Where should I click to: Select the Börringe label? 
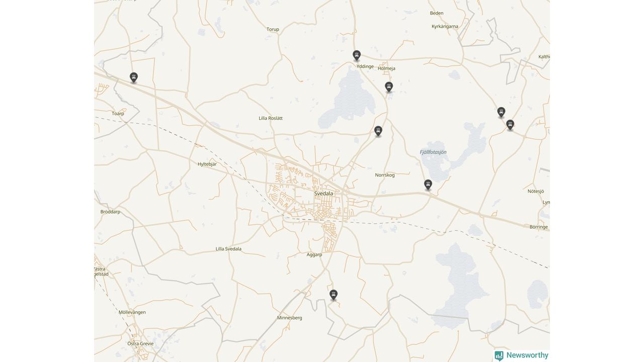[x=539, y=227]
